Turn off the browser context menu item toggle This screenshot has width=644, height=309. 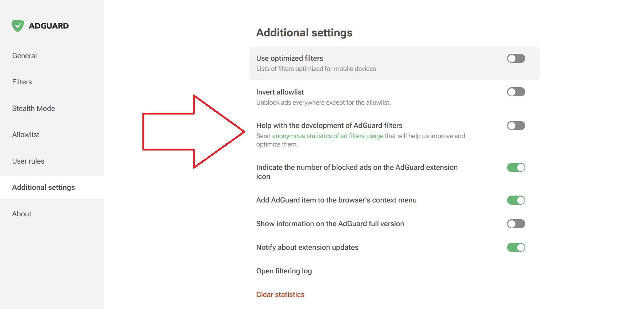pos(516,200)
